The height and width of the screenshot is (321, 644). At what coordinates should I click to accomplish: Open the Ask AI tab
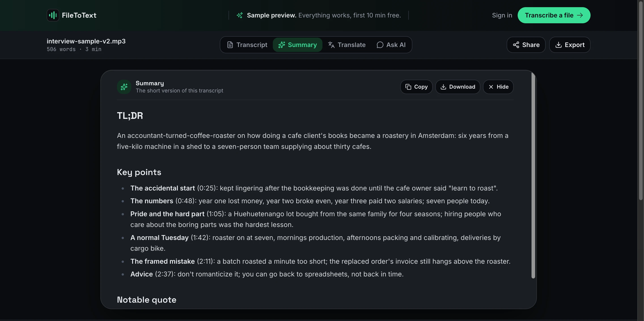click(391, 45)
